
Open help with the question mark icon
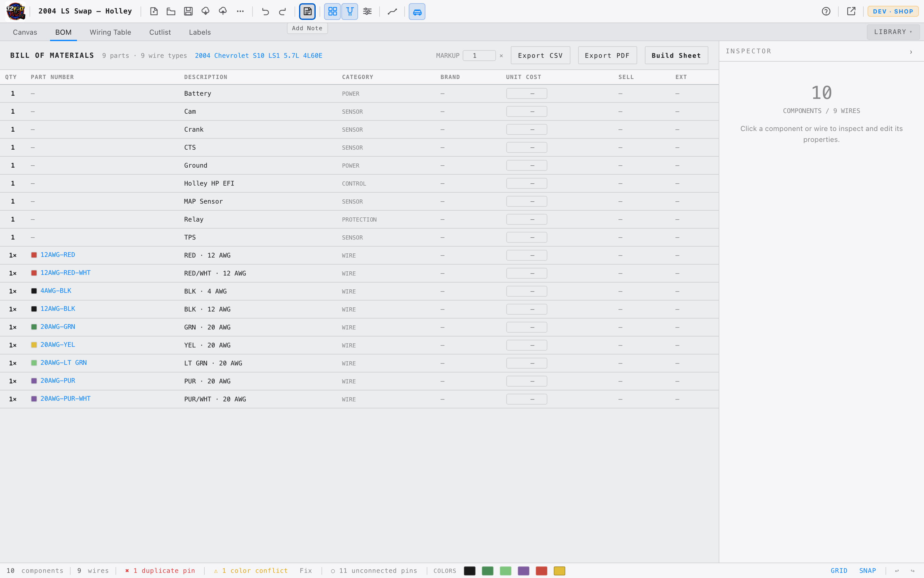(826, 12)
